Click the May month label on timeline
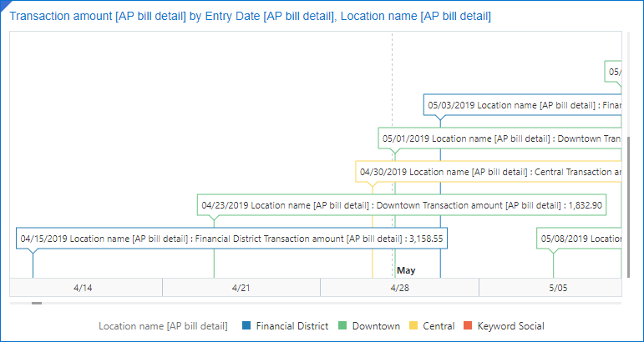The image size is (644, 342). (x=406, y=270)
